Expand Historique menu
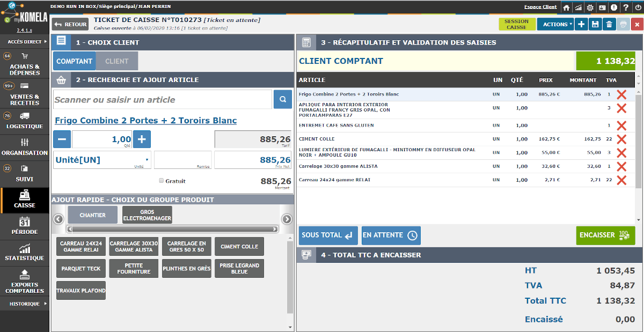This screenshot has width=644, height=332. pyautogui.click(x=25, y=304)
